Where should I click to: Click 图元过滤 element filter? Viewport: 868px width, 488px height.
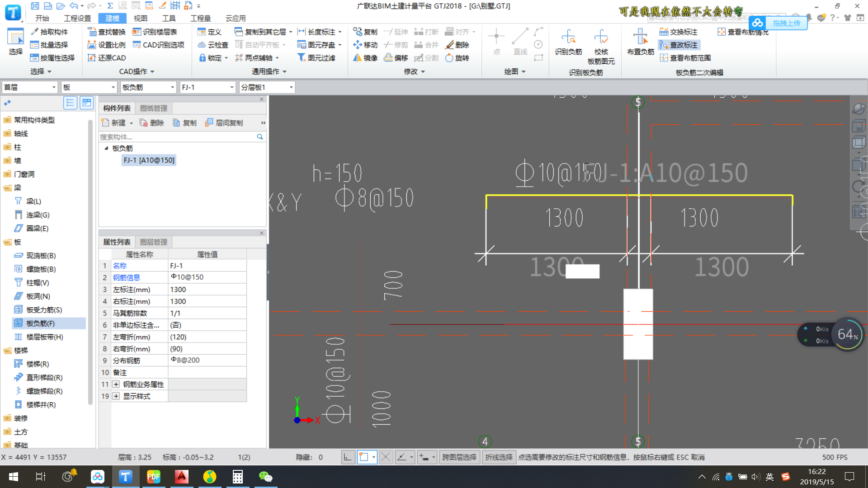pos(316,58)
